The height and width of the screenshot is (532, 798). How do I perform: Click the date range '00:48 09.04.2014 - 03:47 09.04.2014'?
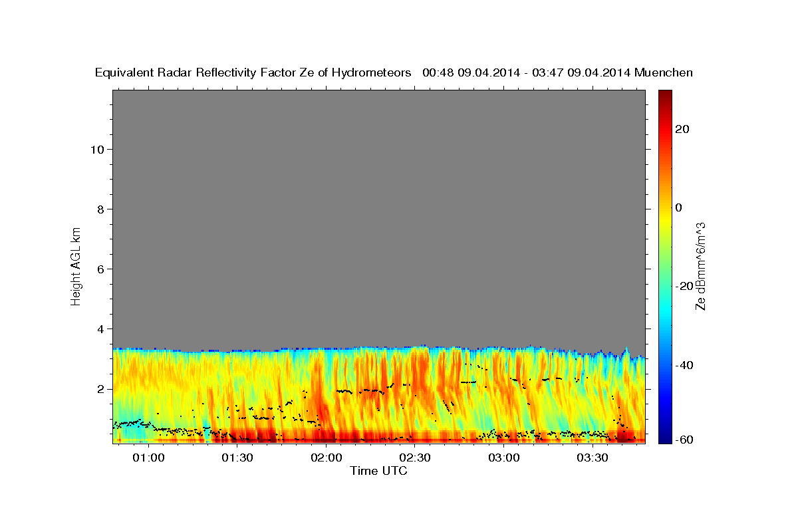click(x=526, y=73)
